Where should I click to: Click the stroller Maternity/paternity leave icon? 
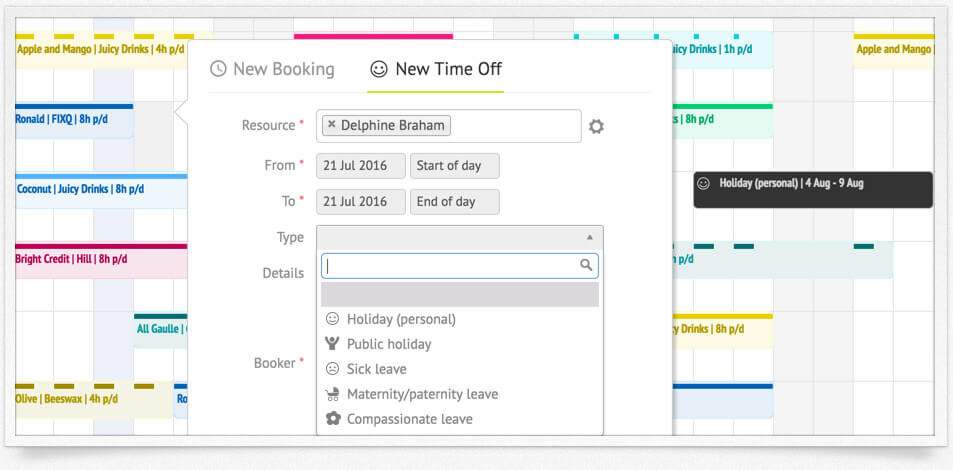pyautogui.click(x=332, y=394)
